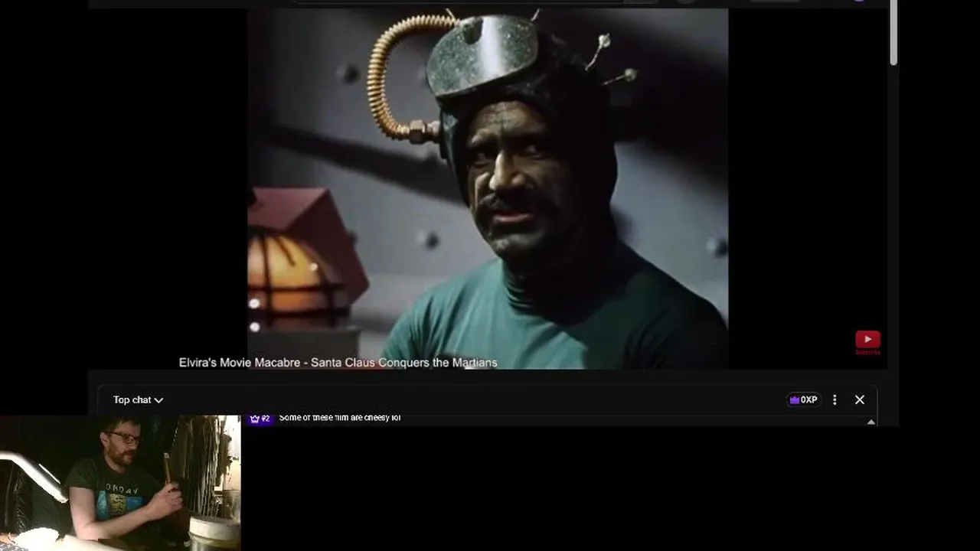Click the 0XP points badge
The width and height of the screenshot is (980, 551).
[803, 399]
